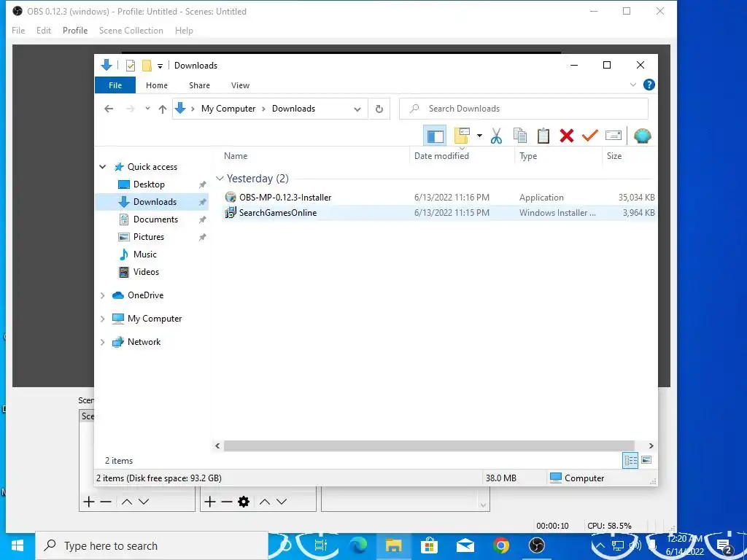Go back with the left arrow
The image size is (747, 560).
(x=109, y=109)
